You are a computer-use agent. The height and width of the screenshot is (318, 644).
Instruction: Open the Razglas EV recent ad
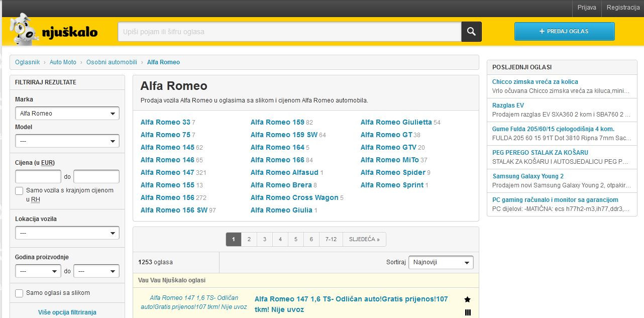508,105
